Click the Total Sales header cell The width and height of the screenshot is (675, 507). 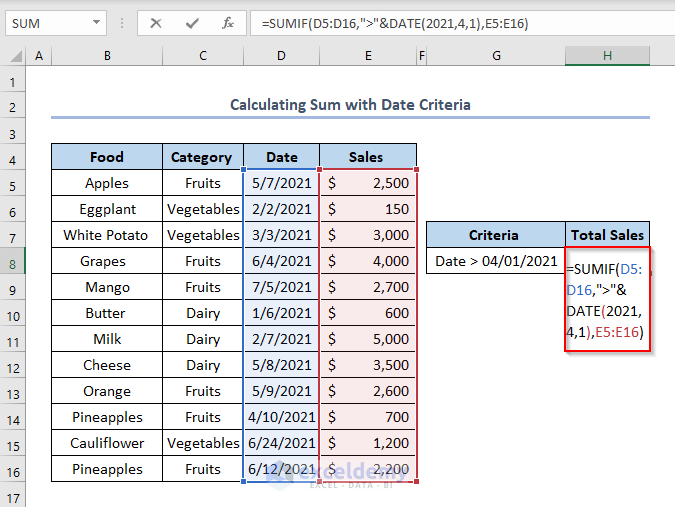pyautogui.click(x=607, y=235)
